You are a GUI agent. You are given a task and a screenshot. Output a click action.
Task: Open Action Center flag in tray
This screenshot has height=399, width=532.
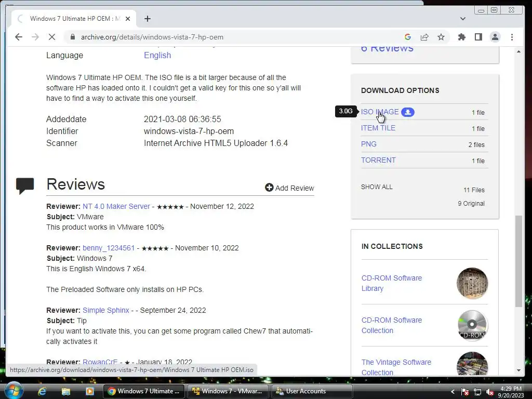click(x=465, y=392)
